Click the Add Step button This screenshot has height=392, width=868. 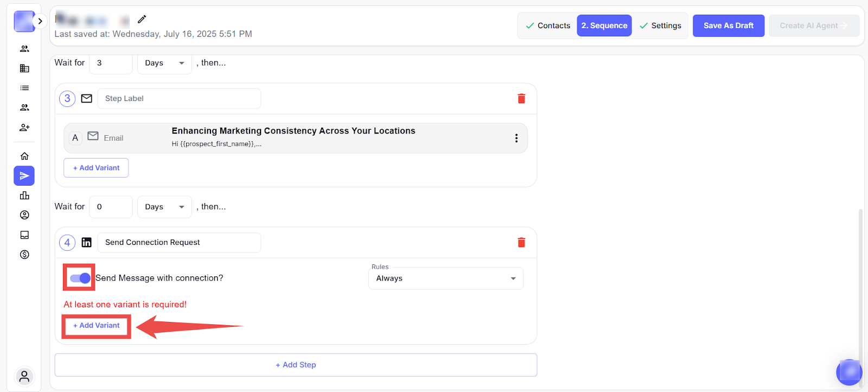coord(296,365)
